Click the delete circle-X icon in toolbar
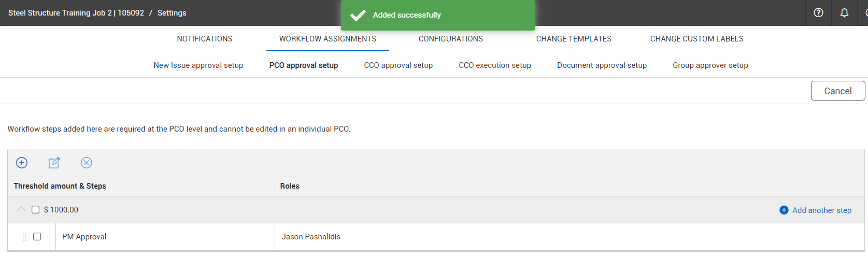868x257 pixels. click(x=87, y=163)
